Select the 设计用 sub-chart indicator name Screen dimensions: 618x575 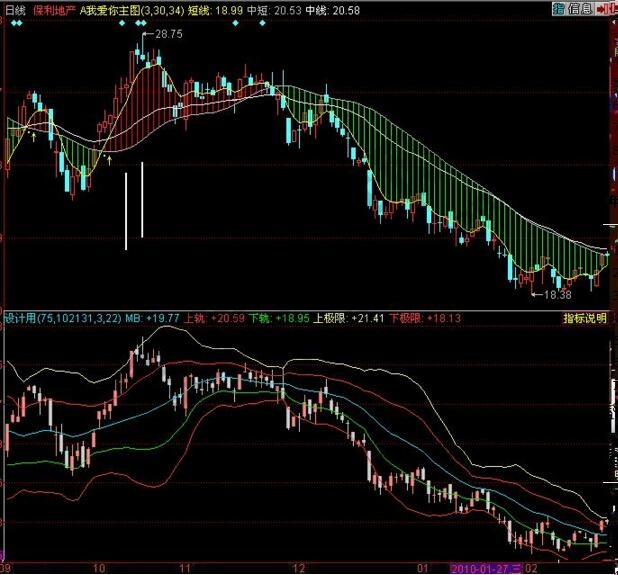coord(20,319)
